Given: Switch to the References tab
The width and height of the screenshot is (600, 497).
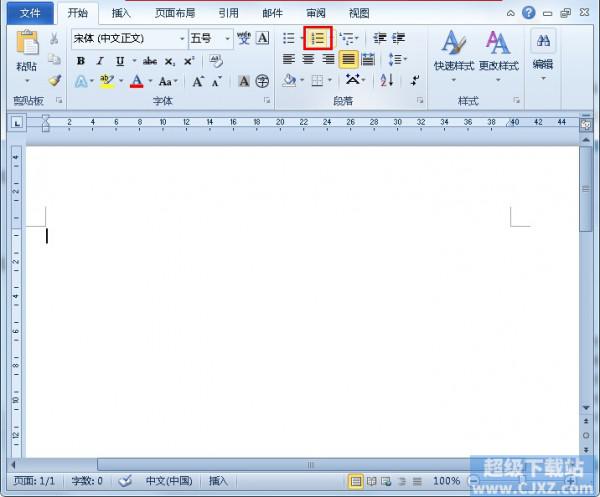Looking at the screenshot, I should 228,13.
